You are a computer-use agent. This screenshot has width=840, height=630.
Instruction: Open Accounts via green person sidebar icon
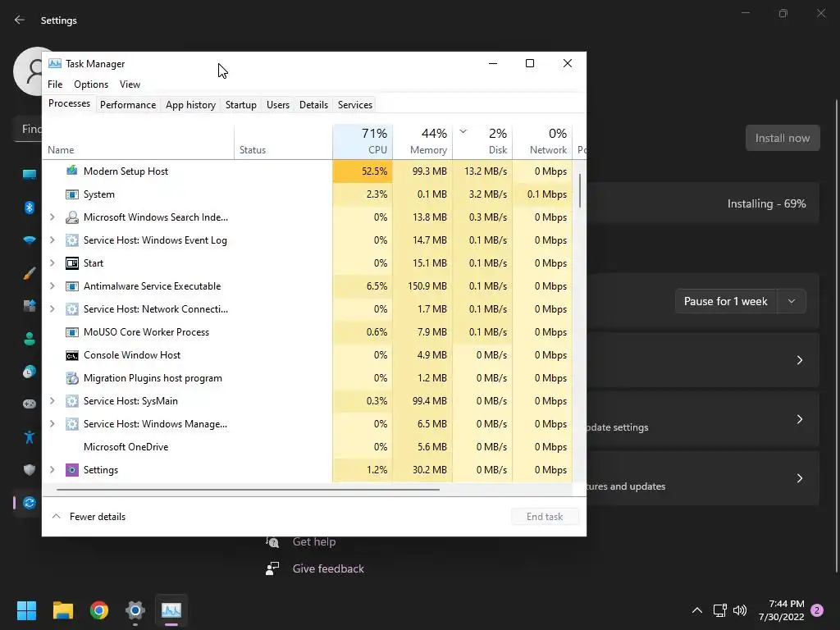pyautogui.click(x=30, y=339)
